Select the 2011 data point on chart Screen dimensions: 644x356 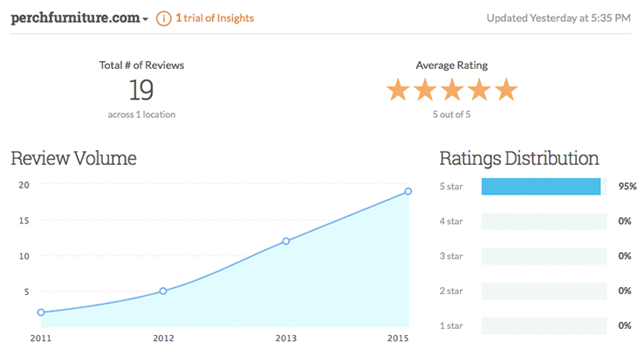[x=41, y=311]
